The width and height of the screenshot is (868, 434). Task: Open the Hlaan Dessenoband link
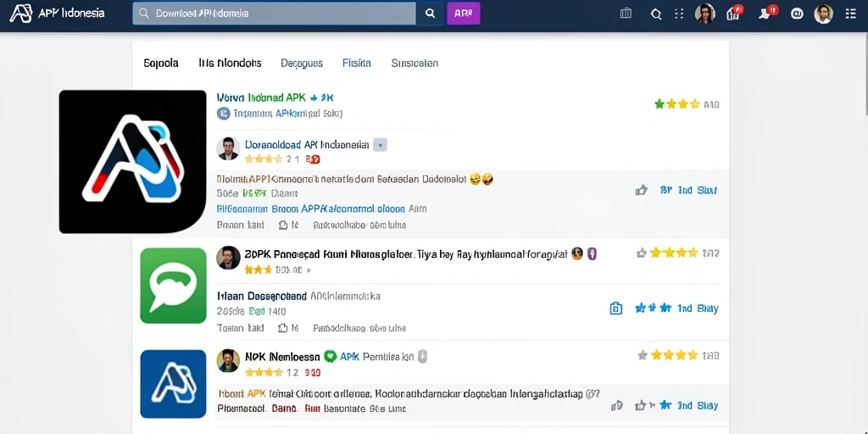[x=262, y=296]
